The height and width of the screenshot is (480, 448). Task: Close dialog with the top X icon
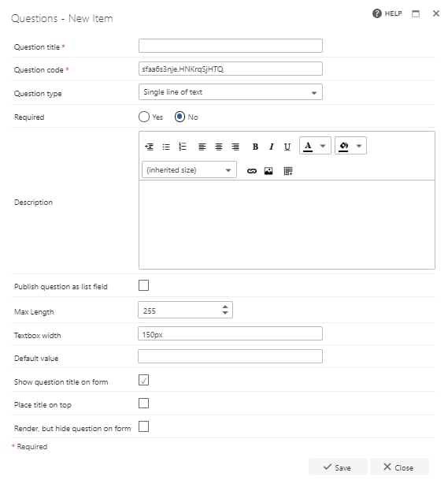click(x=436, y=13)
